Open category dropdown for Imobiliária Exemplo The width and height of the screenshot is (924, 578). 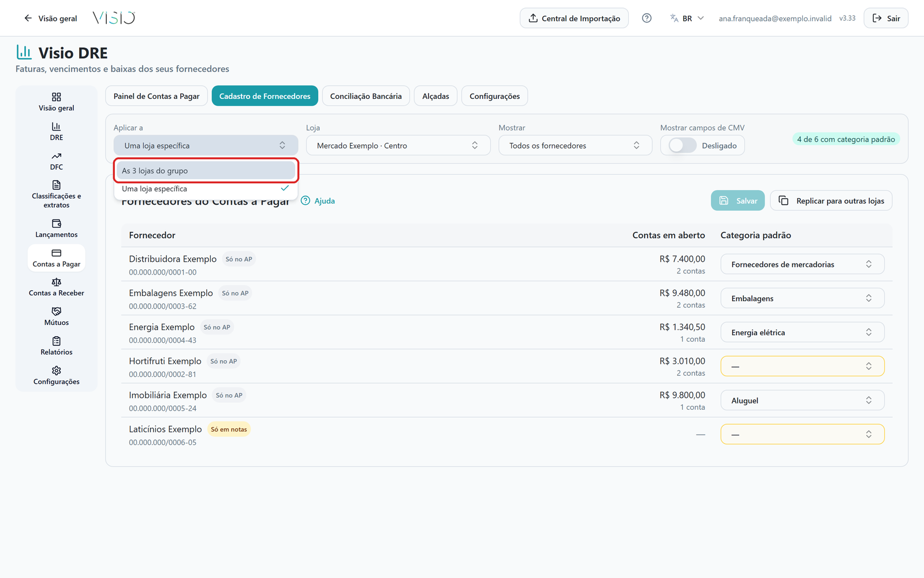point(802,401)
